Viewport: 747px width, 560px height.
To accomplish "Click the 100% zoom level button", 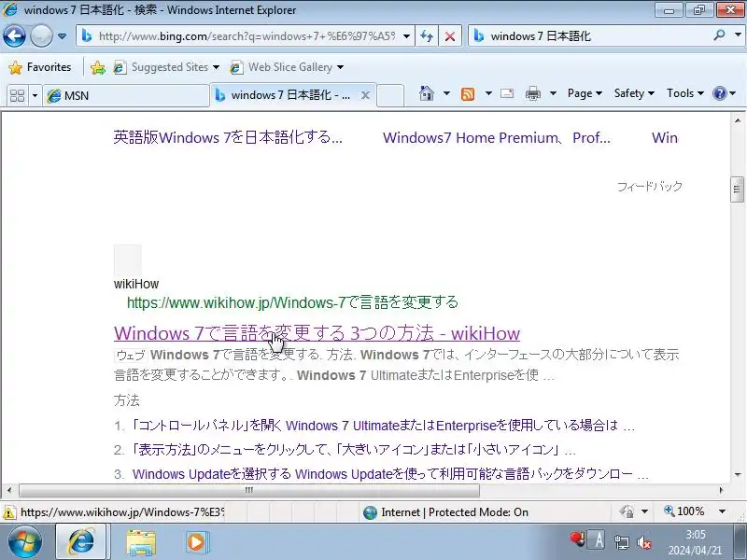I will [x=684, y=511].
